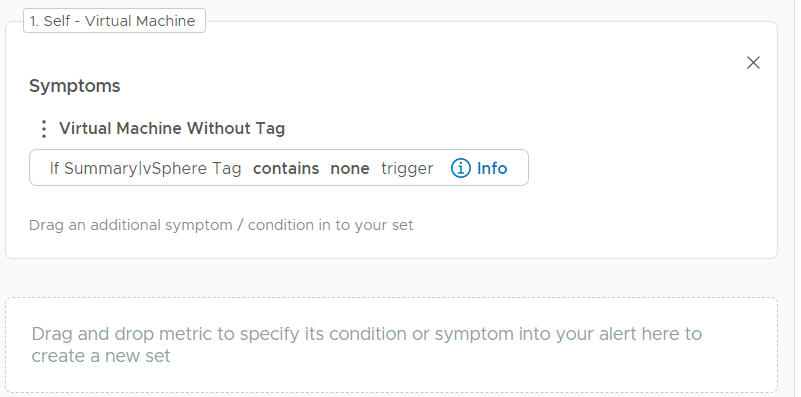This screenshot has height=397, width=801.
Task: Open three-dot menu beside Virtual Machine Without Tag
Action: (x=44, y=129)
